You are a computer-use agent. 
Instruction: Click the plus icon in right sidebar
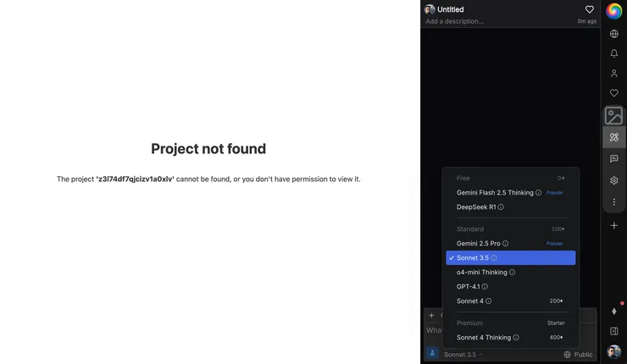pyautogui.click(x=613, y=226)
